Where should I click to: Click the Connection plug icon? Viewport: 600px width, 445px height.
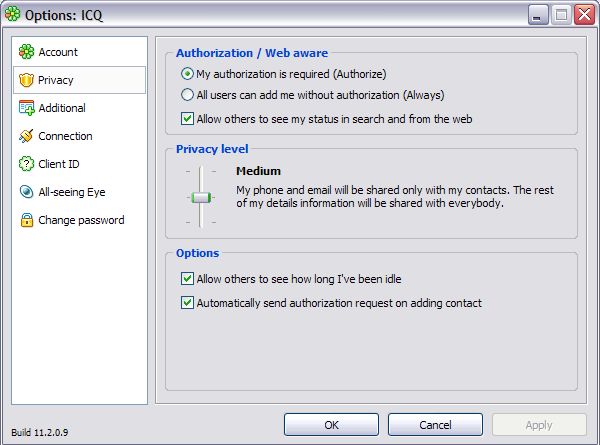tap(26, 136)
